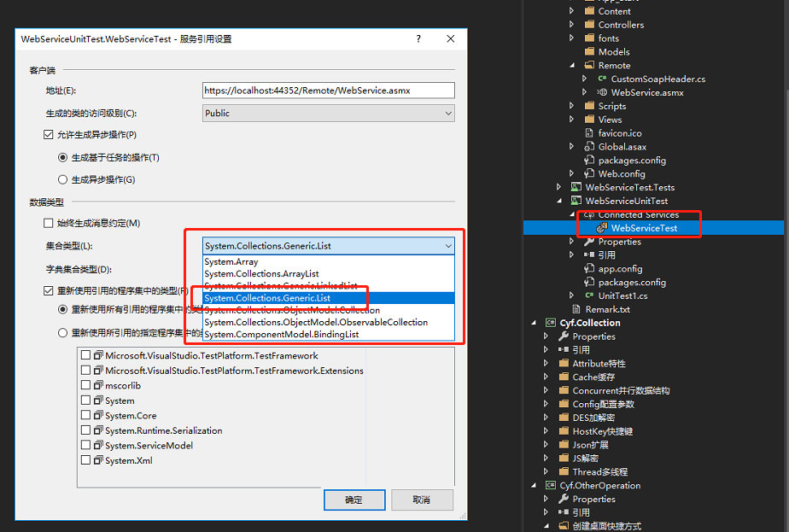The height and width of the screenshot is (532, 789).
Task: Click the open Remote folder icon
Action: [589, 66]
